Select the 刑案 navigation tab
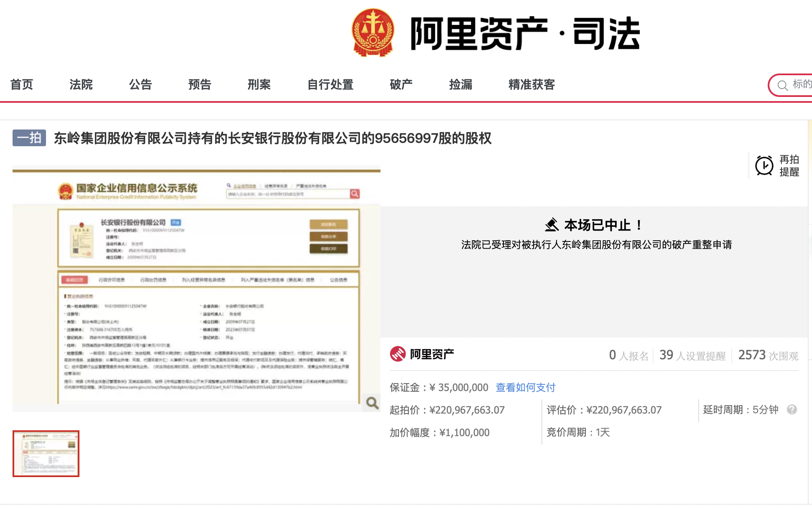 click(x=259, y=84)
